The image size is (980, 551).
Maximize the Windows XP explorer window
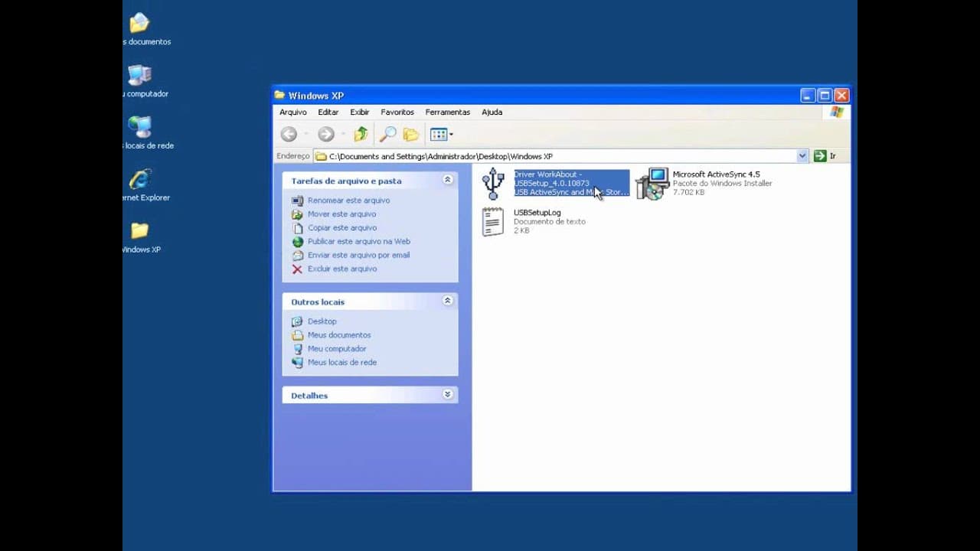point(825,96)
